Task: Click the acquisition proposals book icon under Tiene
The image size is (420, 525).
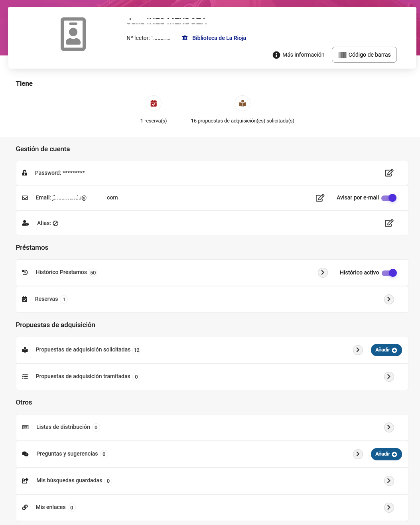Action: (243, 104)
